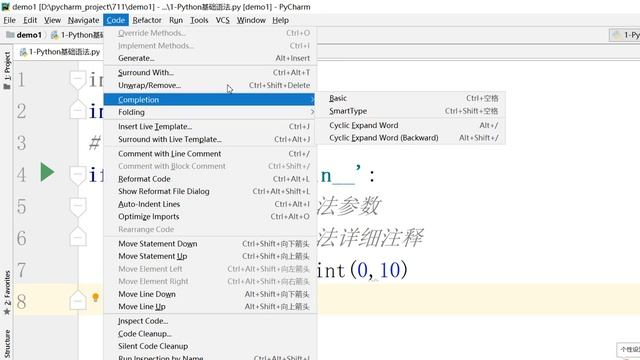640x360 pixels.
Task: Click demo1 folder in breadcrumb bar
Action: (x=24, y=35)
